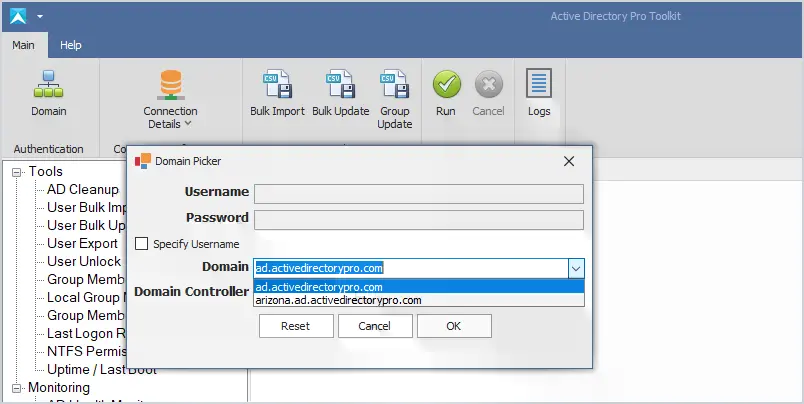Switch to the Main ribbon tab
This screenshot has width=804, height=404.
(x=24, y=45)
